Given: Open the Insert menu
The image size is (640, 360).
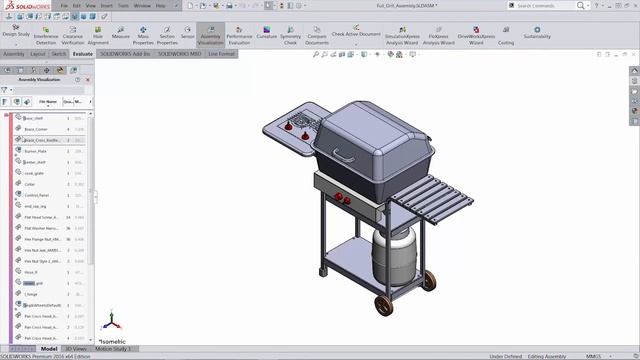Looking at the screenshot, I should point(107,6).
